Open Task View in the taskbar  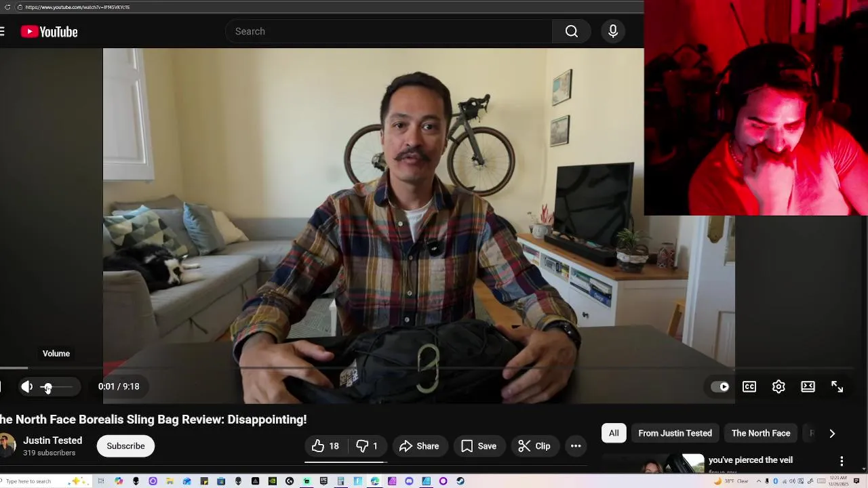(101, 481)
